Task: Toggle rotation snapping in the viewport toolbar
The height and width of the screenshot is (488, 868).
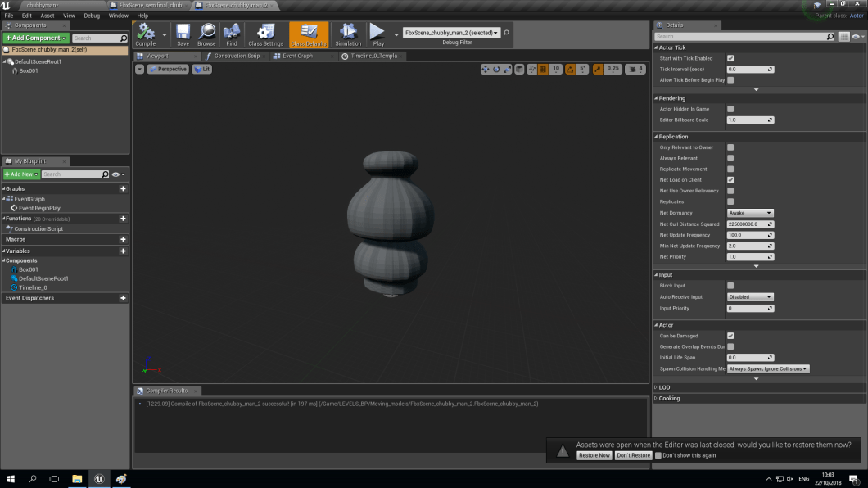Action: [x=570, y=69]
